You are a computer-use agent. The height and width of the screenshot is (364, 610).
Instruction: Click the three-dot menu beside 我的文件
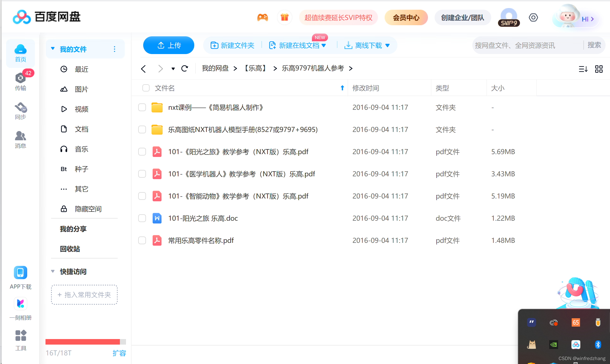(115, 49)
